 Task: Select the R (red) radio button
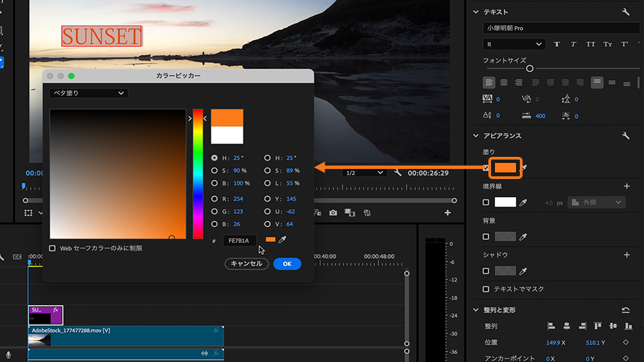tap(215, 199)
